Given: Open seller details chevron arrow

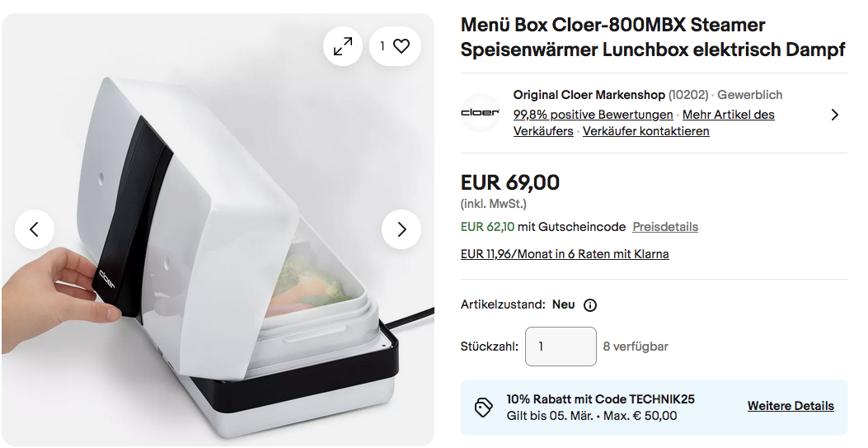Looking at the screenshot, I should tap(835, 115).
